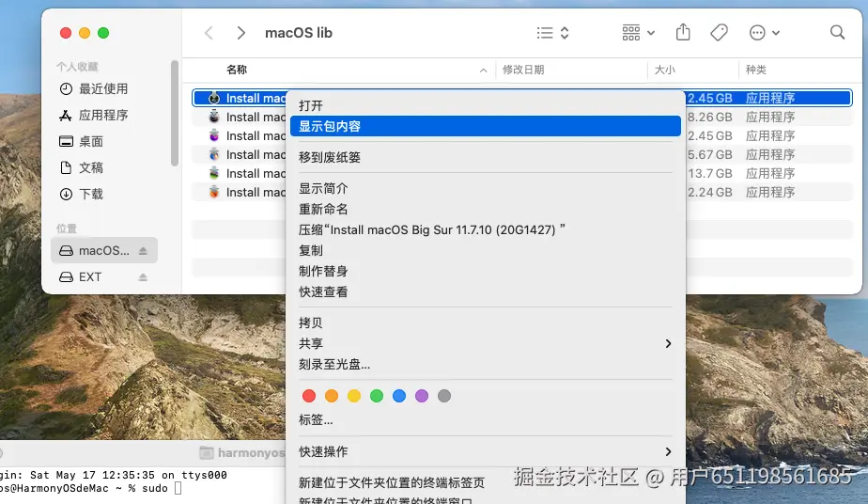This screenshot has width=868, height=504.
Task: Choose 移到废纸篓 from context menu
Action: click(486, 157)
